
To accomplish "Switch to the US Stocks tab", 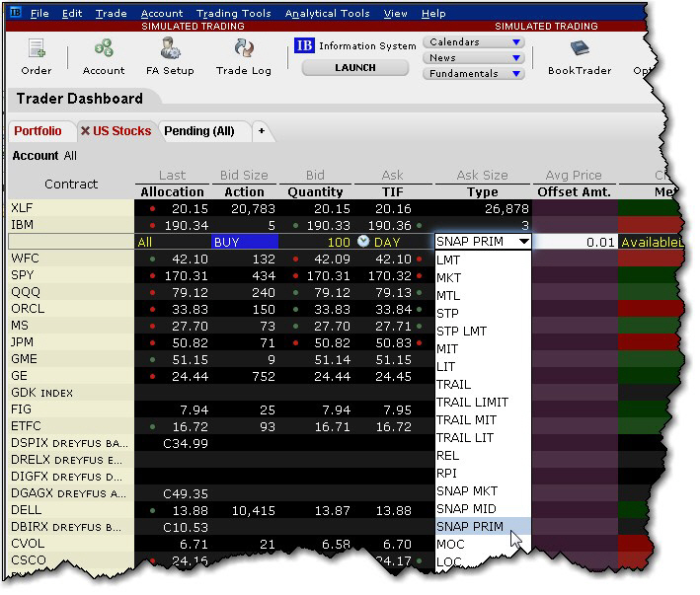I will pos(121,130).
